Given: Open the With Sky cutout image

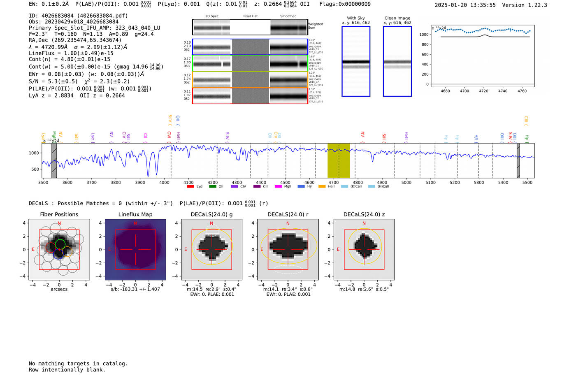Looking at the screenshot, I should pos(356,61).
